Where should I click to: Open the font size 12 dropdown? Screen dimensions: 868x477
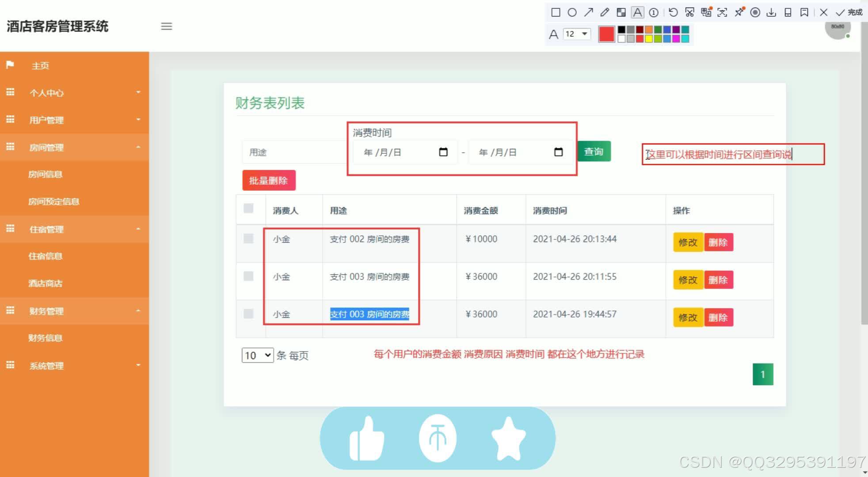(577, 34)
